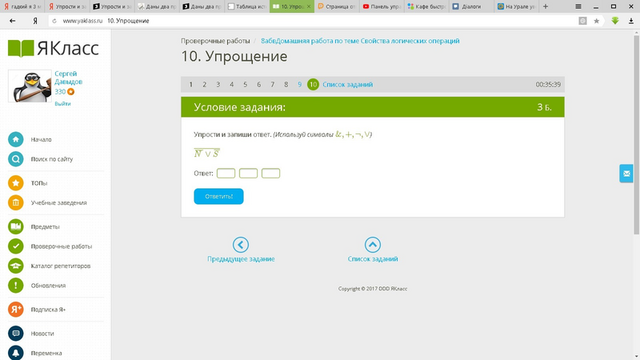This screenshot has height=360, width=640.
Task: Go to task number 5
Action: tap(245, 84)
